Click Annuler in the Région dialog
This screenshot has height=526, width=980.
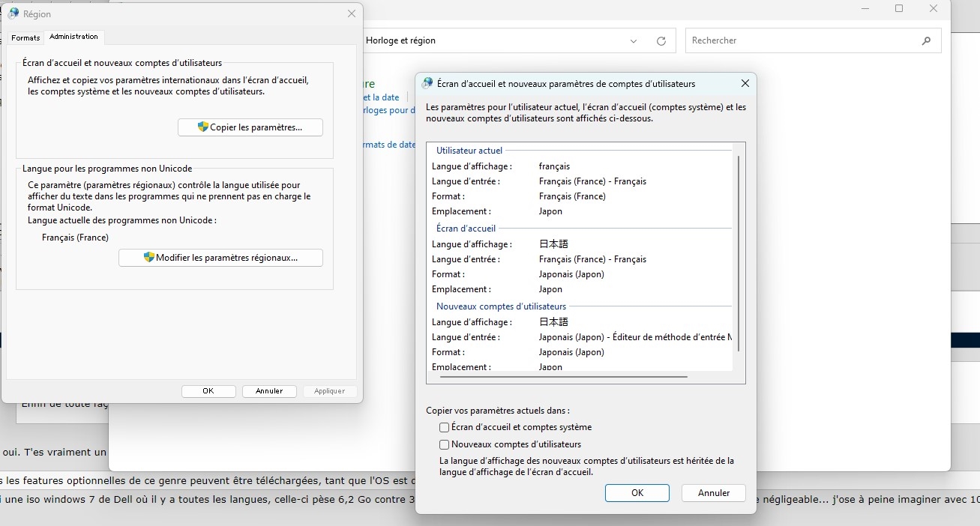[x=269, y=391]
